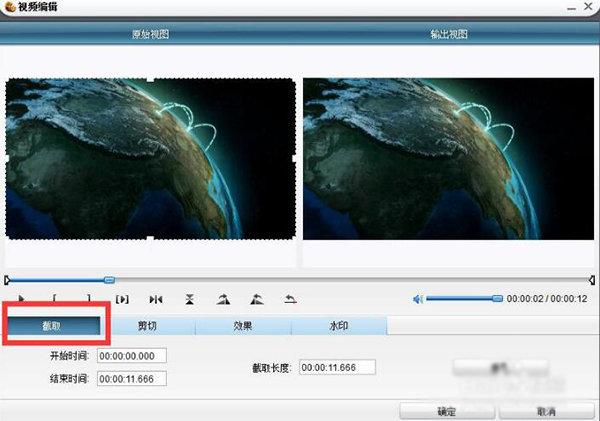600x421 pixels.
Task: Set clip start with left bracket icon
Action: pyautogui.click(x=55, y=299)
